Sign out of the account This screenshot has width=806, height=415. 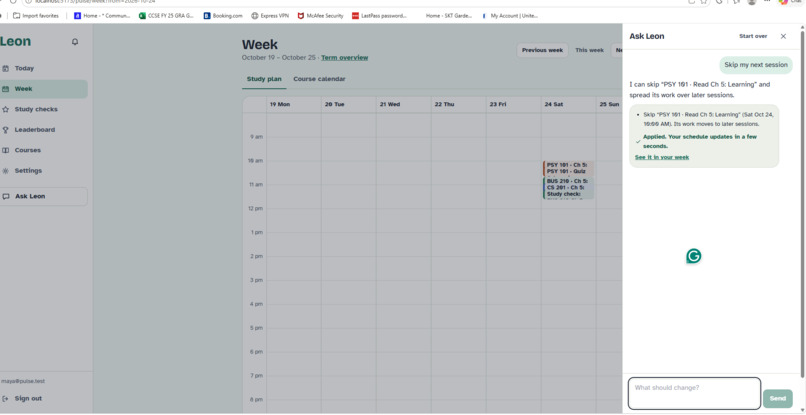point(22,399)
